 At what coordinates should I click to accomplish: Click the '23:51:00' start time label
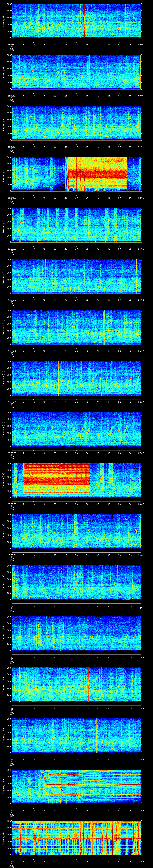tap(12, 198)
